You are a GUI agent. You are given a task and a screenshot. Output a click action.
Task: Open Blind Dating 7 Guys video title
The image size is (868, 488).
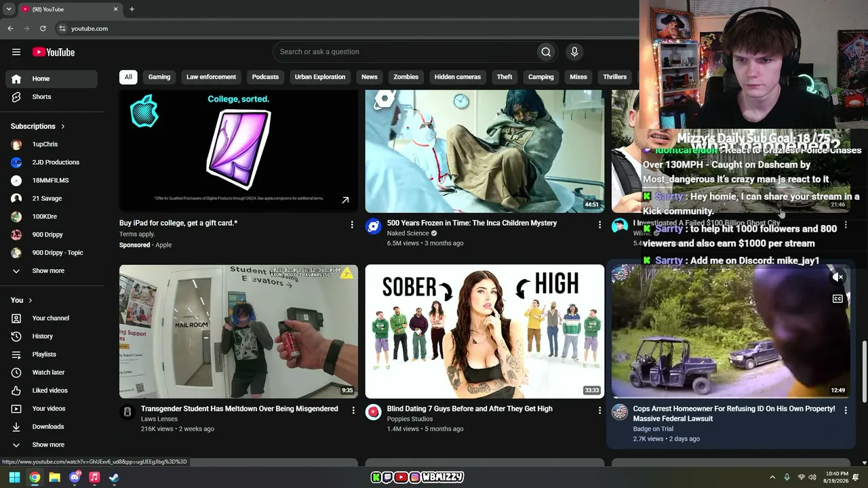(x=470, y=409)
